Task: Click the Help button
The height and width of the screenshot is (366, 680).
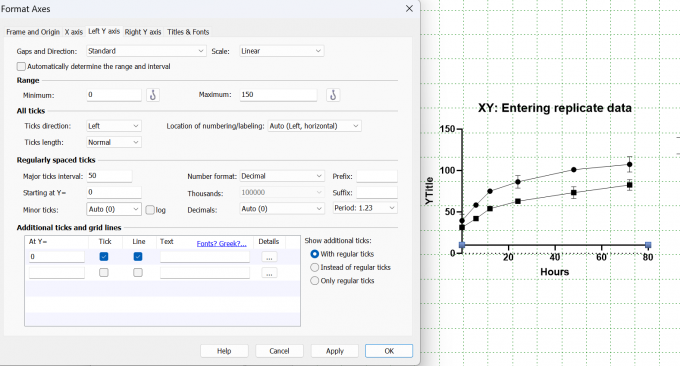Action: point(224,351)
